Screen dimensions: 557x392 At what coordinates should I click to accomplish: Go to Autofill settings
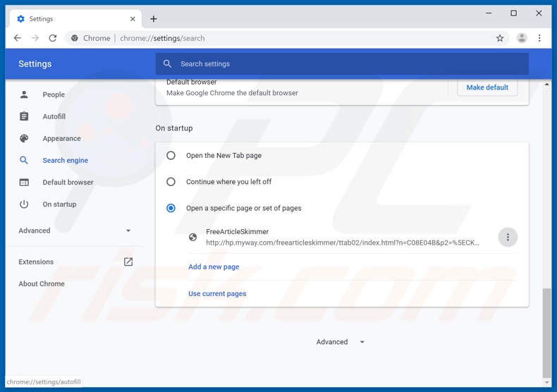[x=54, y=116]
